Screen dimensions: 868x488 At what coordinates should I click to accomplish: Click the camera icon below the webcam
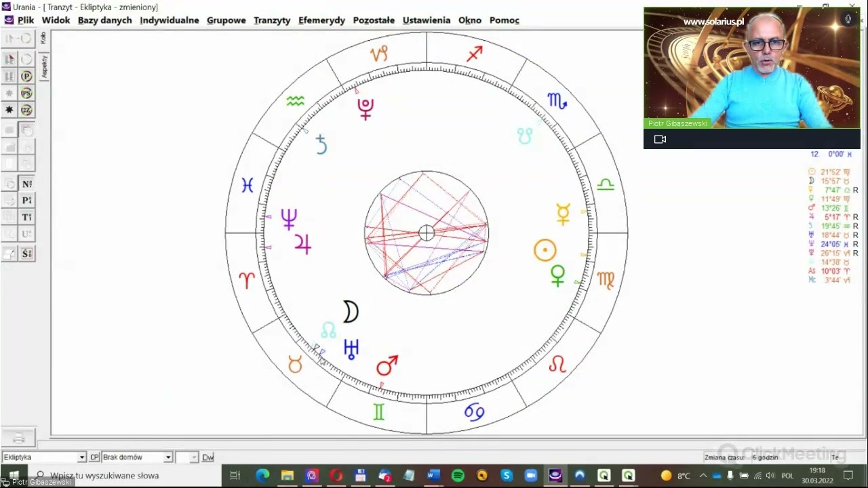pos(660,139)
